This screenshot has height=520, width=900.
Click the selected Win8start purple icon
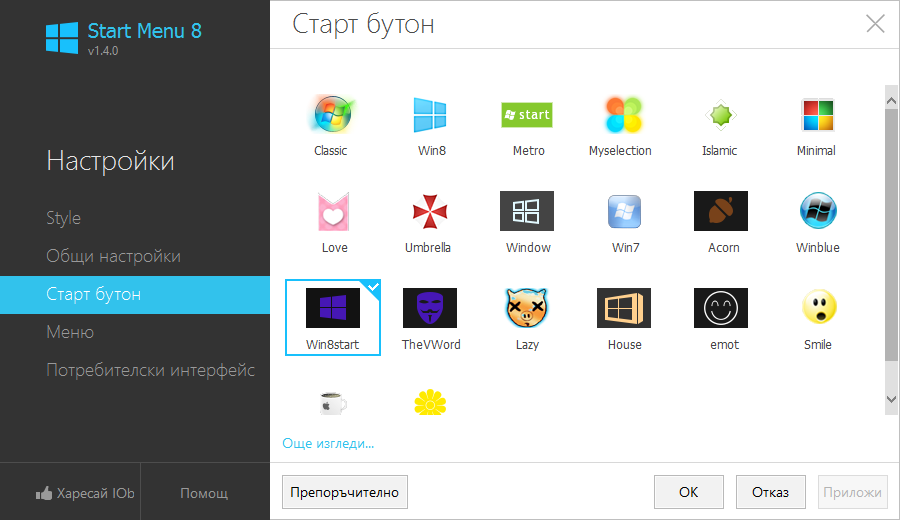(x=333, y=308)
